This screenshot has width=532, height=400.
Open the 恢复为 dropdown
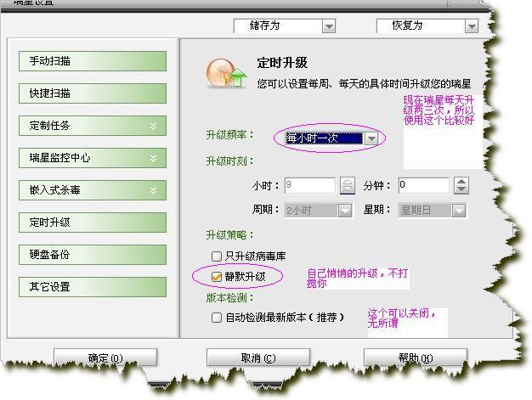click(472, 26)
